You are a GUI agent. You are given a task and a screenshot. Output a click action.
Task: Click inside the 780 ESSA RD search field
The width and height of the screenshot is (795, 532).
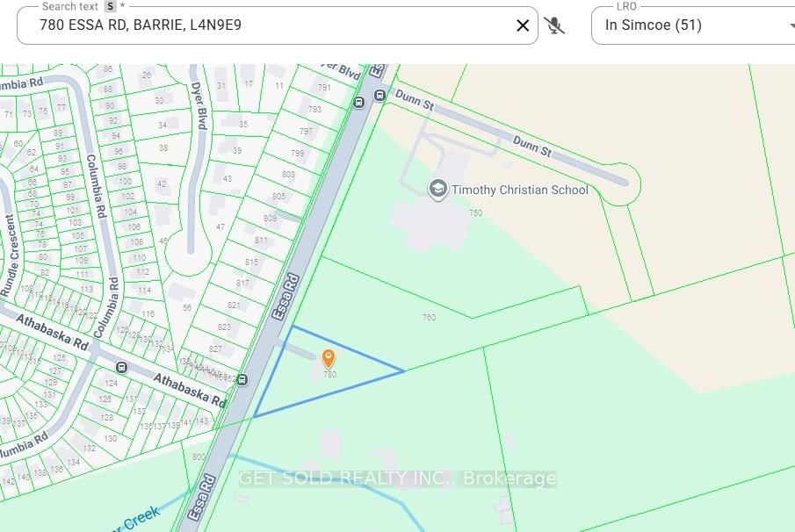274,25
